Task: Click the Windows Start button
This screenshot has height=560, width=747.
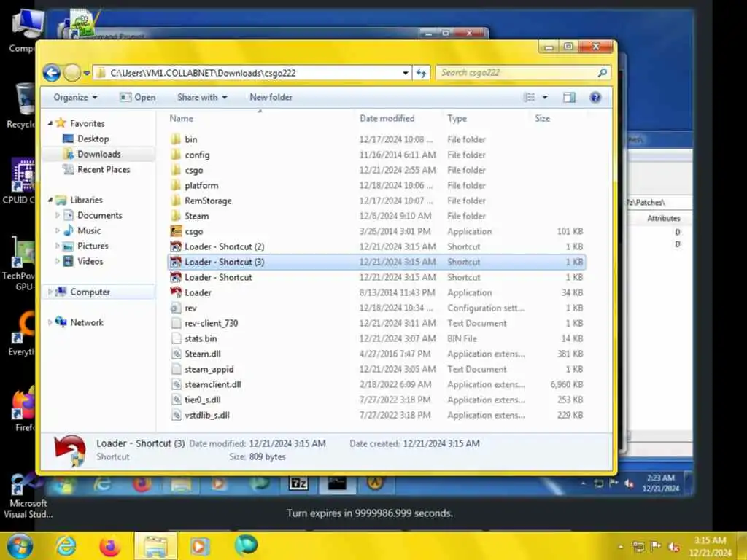Action: pyautogui.click(x=18, y=546)
